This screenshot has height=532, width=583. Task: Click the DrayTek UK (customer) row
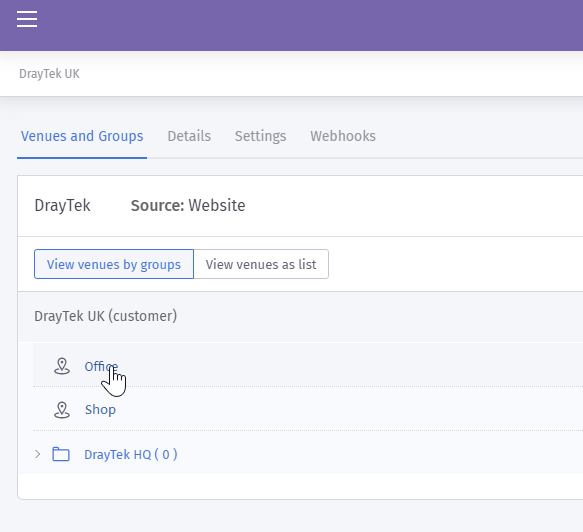tap(300, 316)
